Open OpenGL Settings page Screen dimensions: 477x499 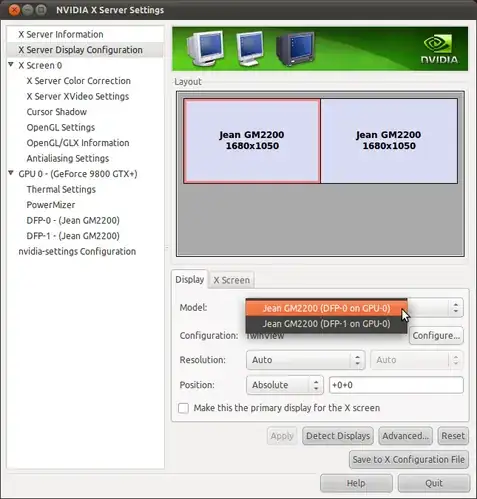coord(61,127)
